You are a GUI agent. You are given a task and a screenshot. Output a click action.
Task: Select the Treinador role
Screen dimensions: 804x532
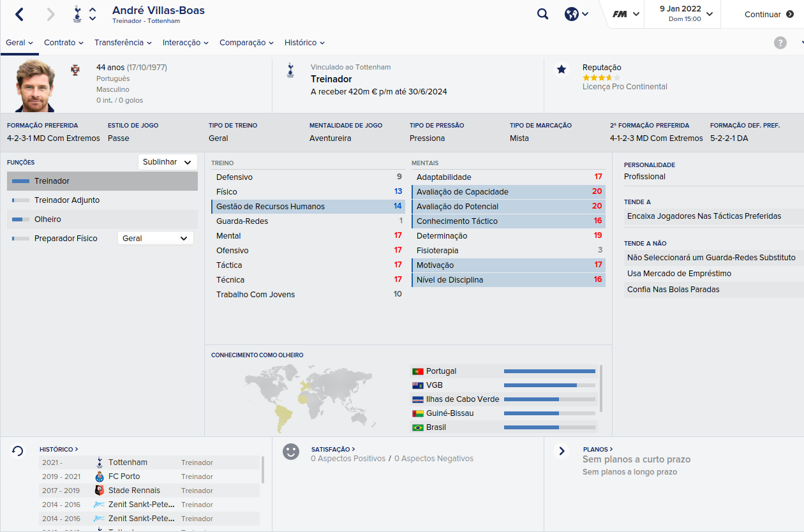tap(102, 181)
